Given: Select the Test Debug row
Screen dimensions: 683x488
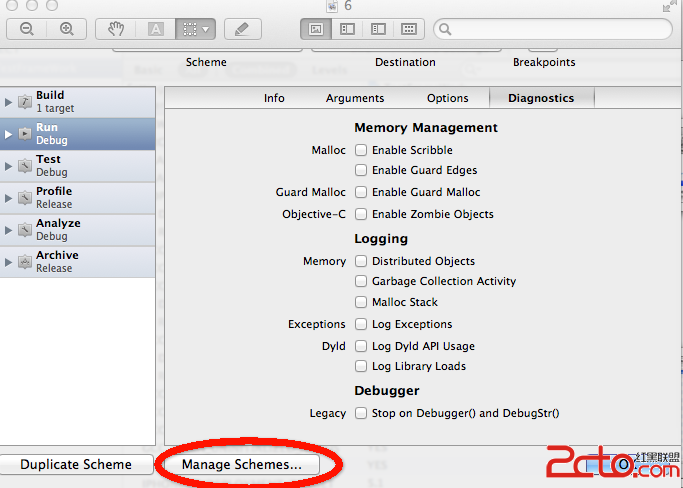Looking at the screenshot, I should pos(78,166).
